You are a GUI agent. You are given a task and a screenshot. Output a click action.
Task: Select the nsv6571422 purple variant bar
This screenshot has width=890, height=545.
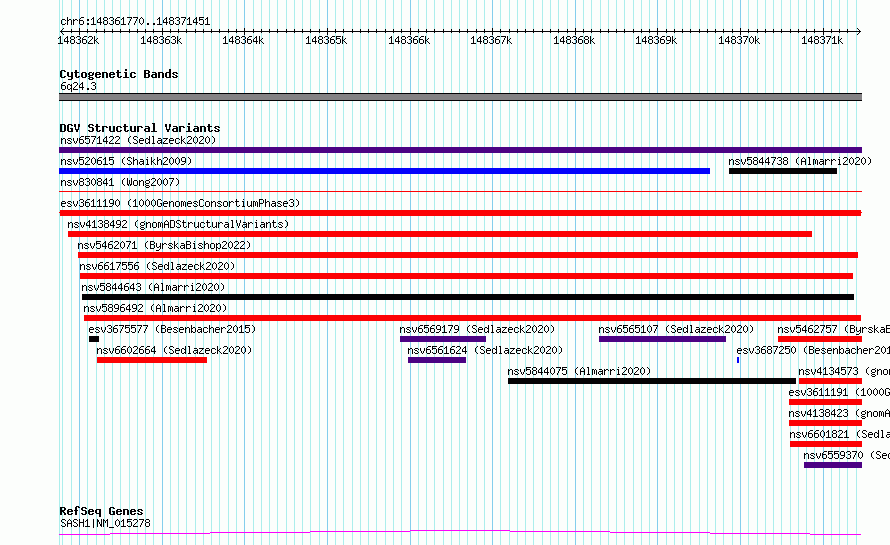[460, 150]
